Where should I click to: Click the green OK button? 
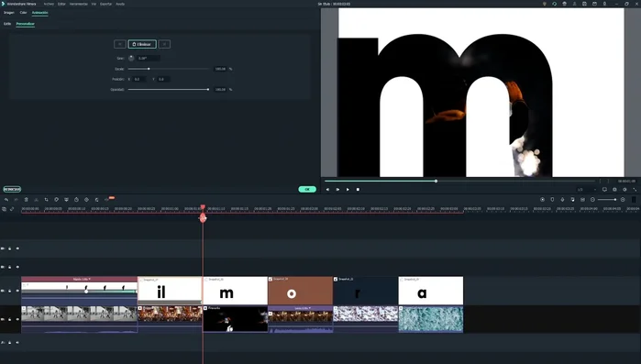[x=307, y=189]
